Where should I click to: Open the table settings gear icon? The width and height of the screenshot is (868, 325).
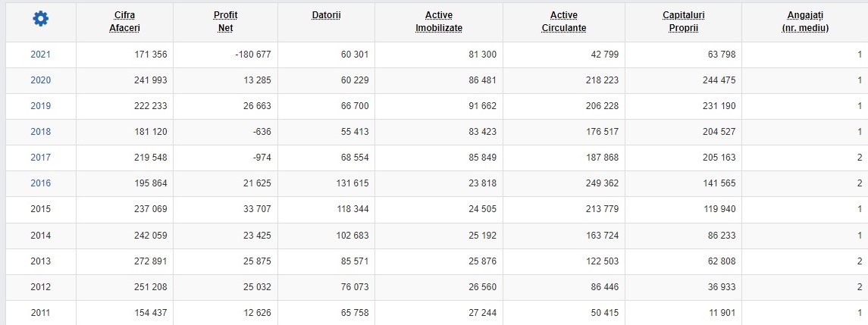pos(40,19)
